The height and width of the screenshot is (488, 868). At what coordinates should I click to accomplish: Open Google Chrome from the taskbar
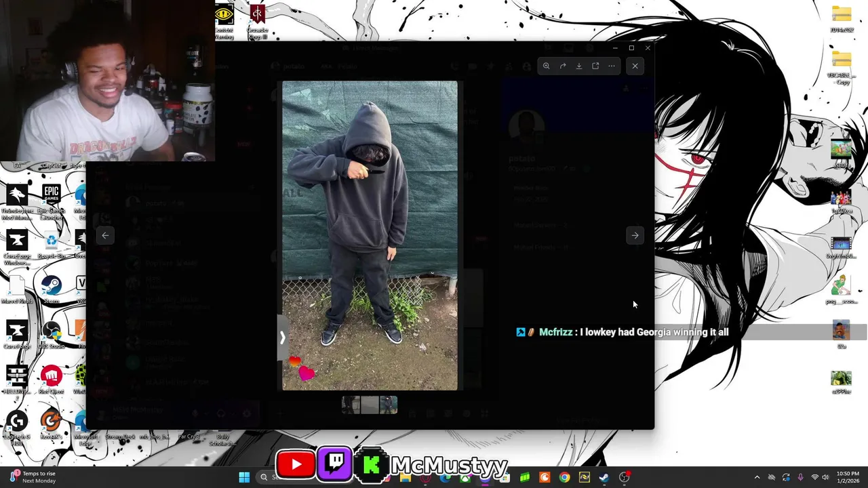pos(564,477)
